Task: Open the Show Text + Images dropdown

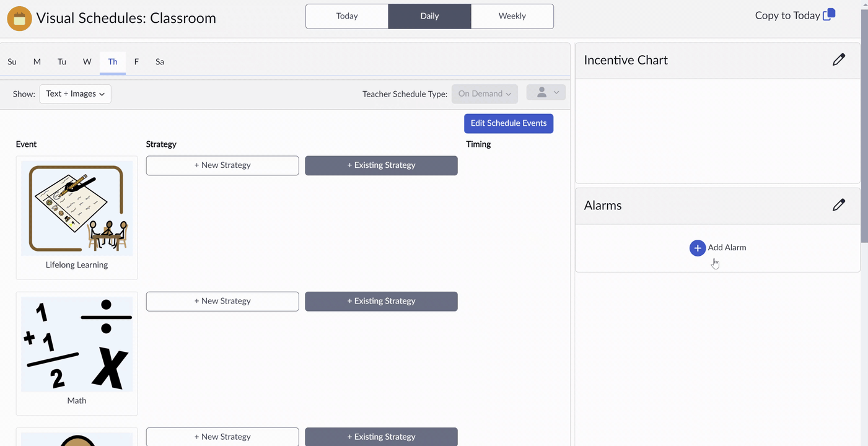Action: coord(76,94)
